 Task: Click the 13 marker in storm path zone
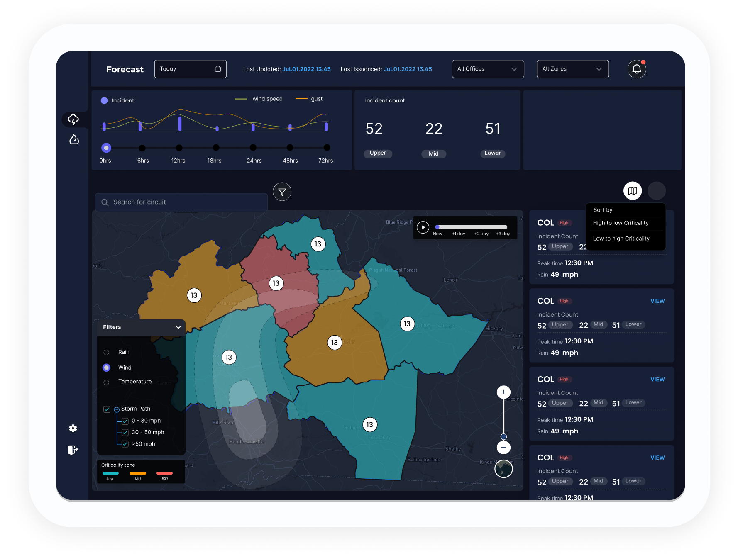pos(229,357)
